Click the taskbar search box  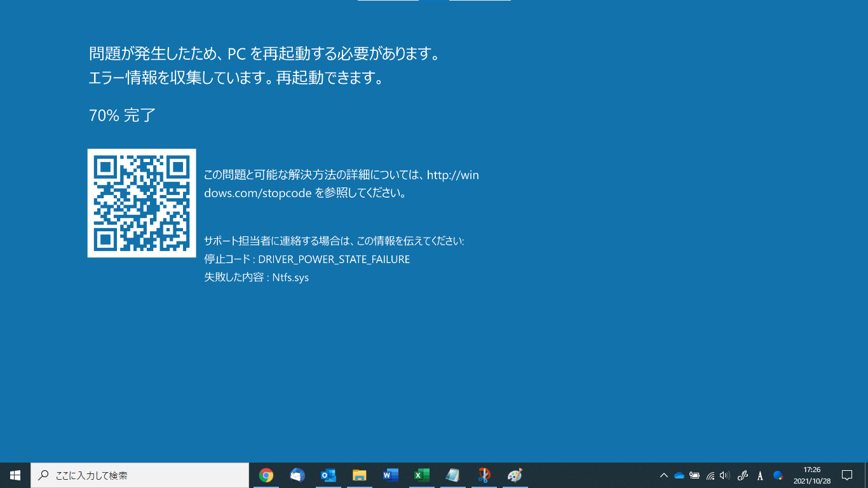(x=140, y=475)
